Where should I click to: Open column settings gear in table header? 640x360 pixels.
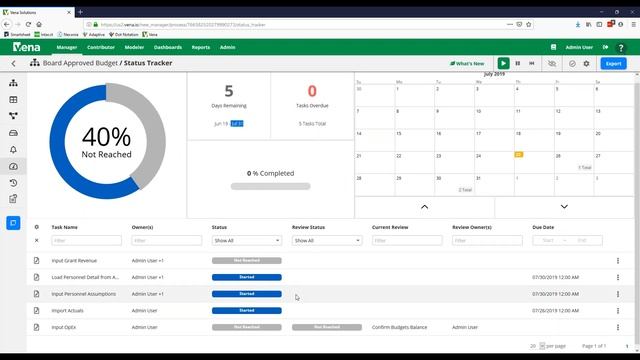click(x=37, y=227)
